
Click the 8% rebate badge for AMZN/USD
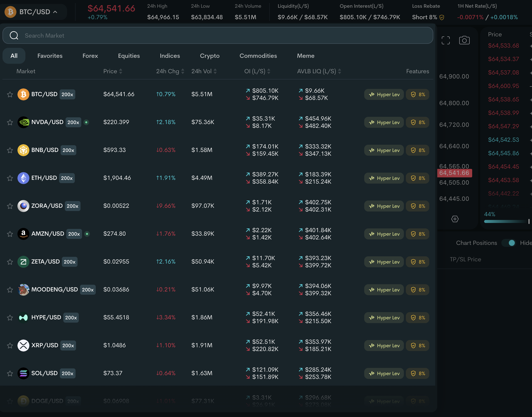[x=418, y=234]
